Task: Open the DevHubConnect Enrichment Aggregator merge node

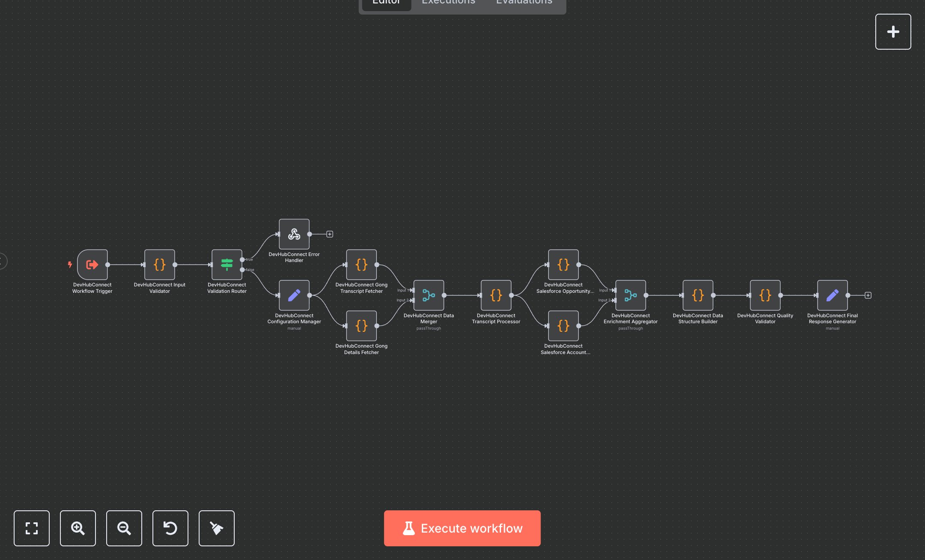Action: pyautogui.click(x=630, y=295)
